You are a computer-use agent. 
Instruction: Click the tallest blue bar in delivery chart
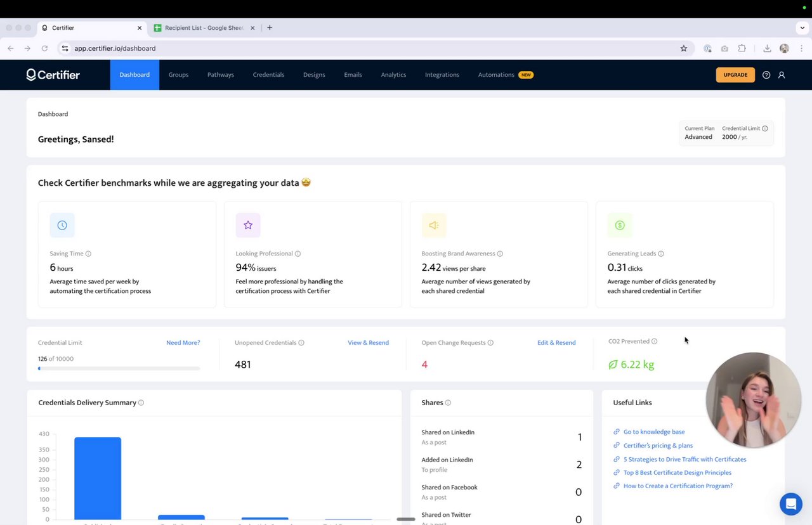(98, 479)
